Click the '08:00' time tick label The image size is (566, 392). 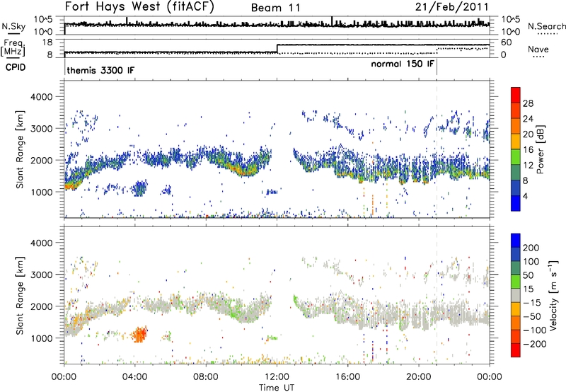pyautogui.click(x=206, y=377)
